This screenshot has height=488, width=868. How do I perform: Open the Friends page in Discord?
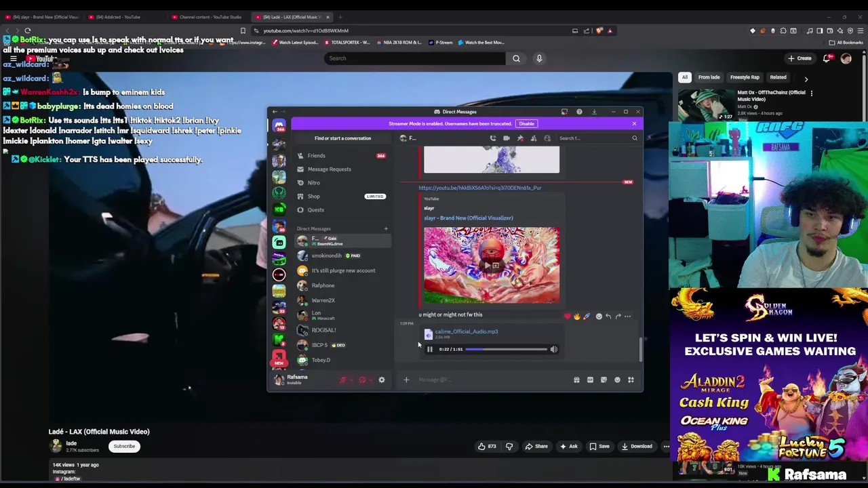pos(342,156)
